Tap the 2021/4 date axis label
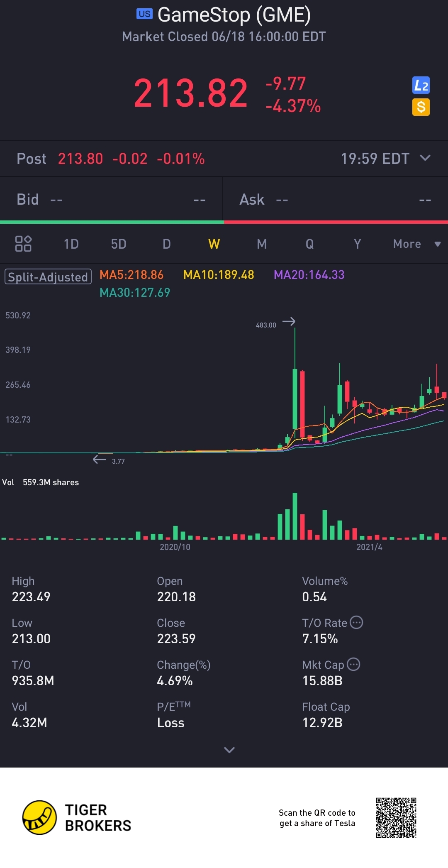The image size is (448, 868). 369,547
